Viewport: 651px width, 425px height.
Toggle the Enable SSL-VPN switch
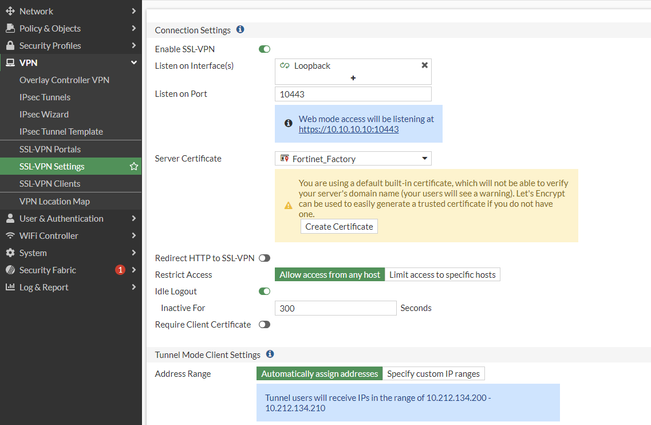[265, 48]
